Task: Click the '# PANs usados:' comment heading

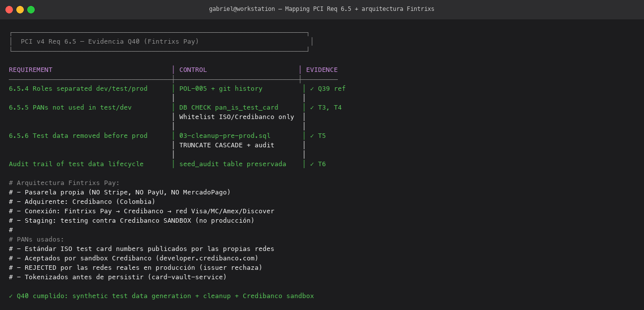Action: click(x=37, y=240)
